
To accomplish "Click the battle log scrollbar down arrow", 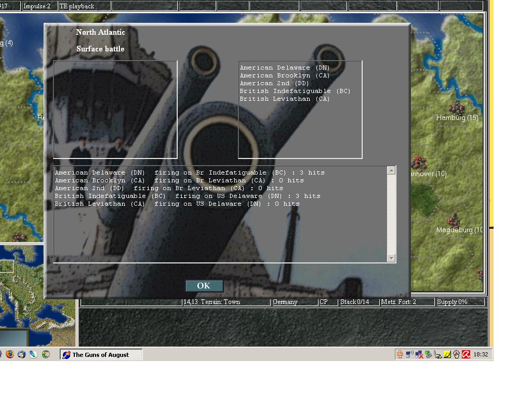I will (391, 258).
